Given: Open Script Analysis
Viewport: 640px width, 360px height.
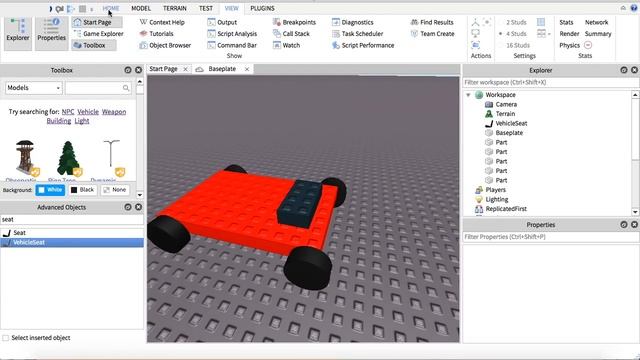Looking at the screenshot, I should [232, 34].
